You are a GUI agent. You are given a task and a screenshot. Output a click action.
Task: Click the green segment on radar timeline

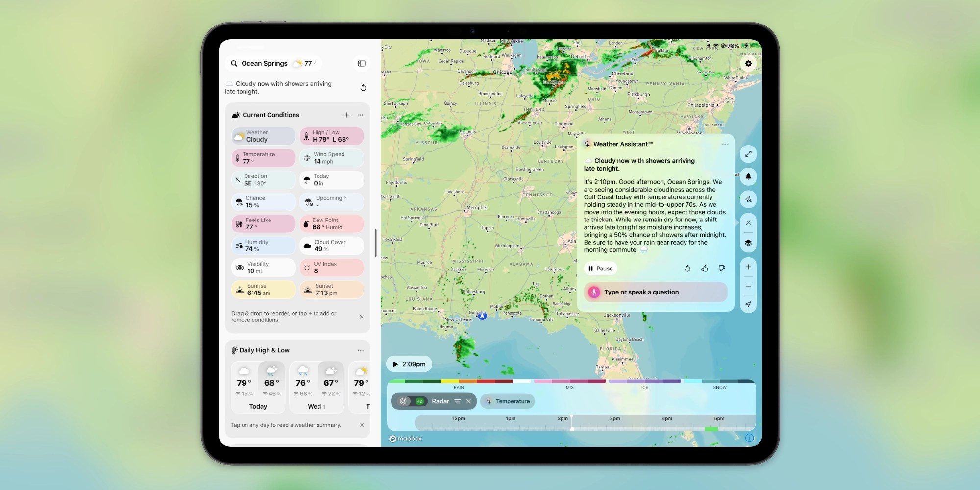click(x=711, y=429)
